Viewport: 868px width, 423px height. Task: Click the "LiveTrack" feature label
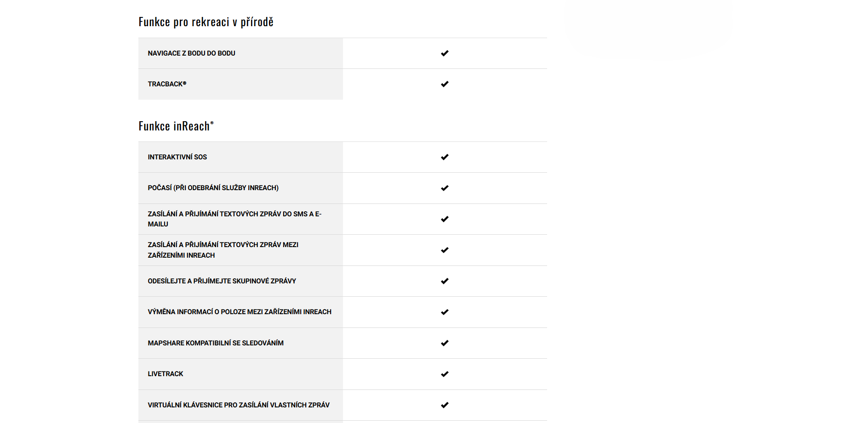click(x=165, y=374)
